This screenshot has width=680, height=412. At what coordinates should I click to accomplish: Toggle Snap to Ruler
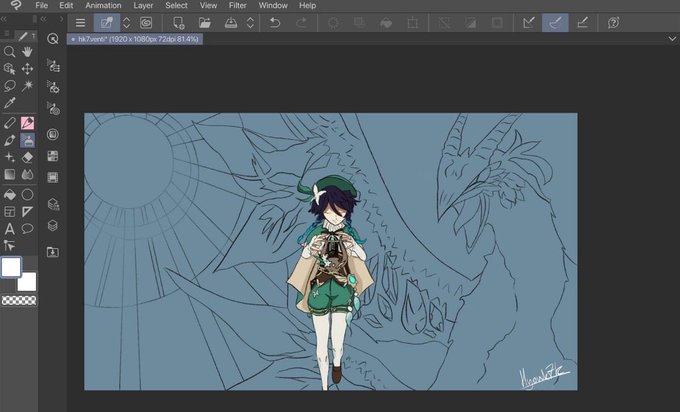tap(529, 23)
